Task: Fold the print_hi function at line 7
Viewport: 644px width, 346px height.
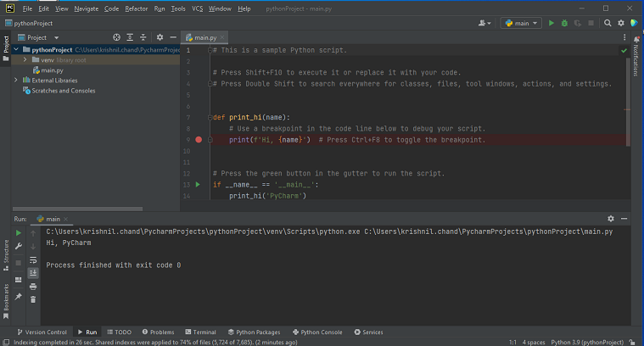Action: pos(210,117)
